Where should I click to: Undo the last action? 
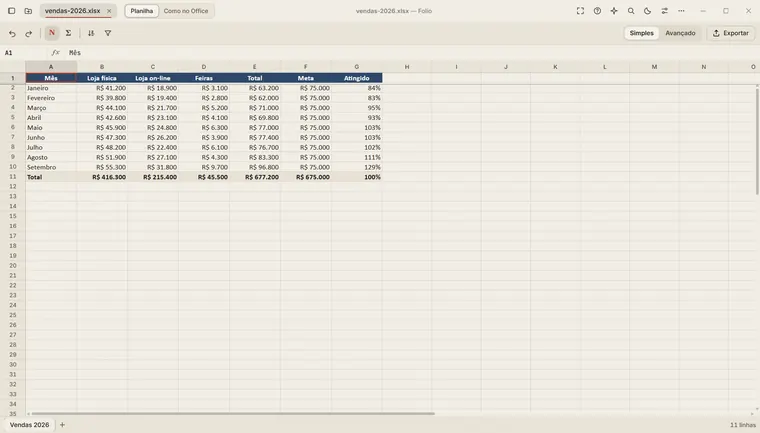pyautogui.click(x=12, y=33)
